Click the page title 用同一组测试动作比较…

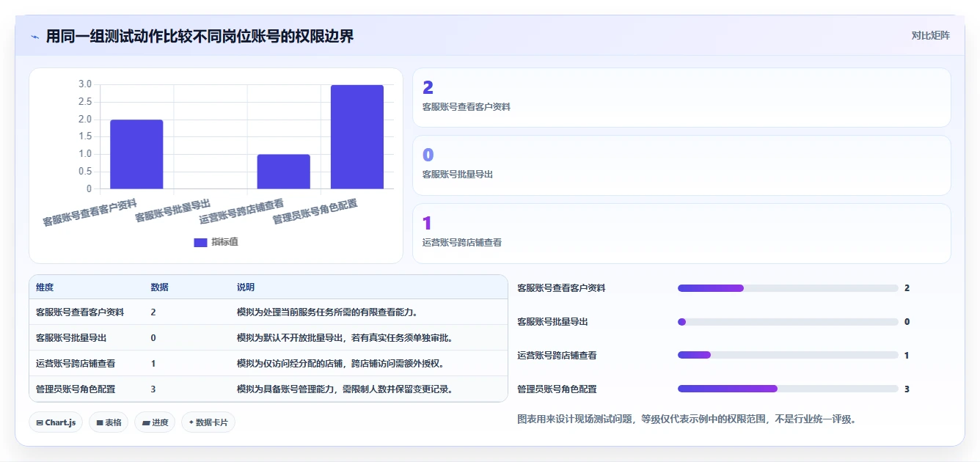(x=200, y=36)
